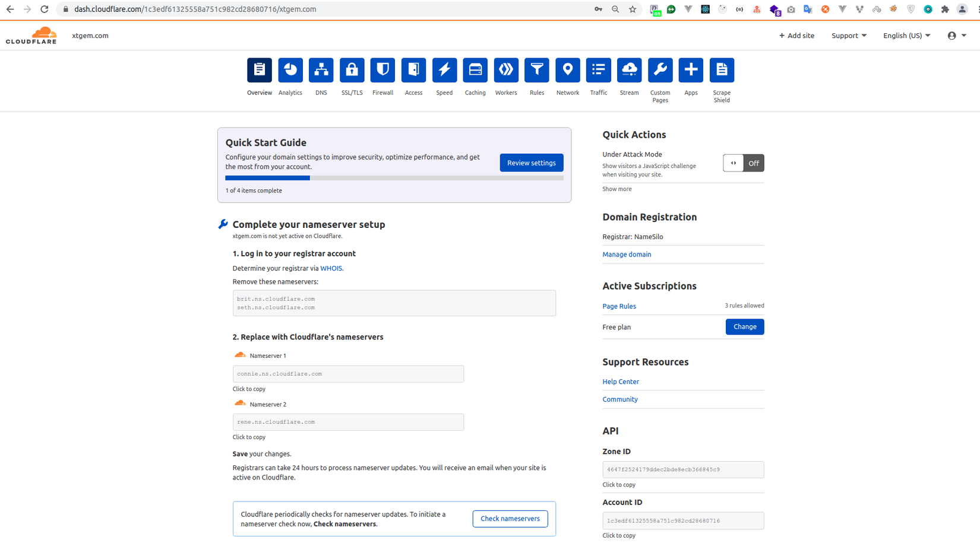This screenshot has width=980, height=543.
Task: Click the Quick Start progress bar
Action: 394,178
